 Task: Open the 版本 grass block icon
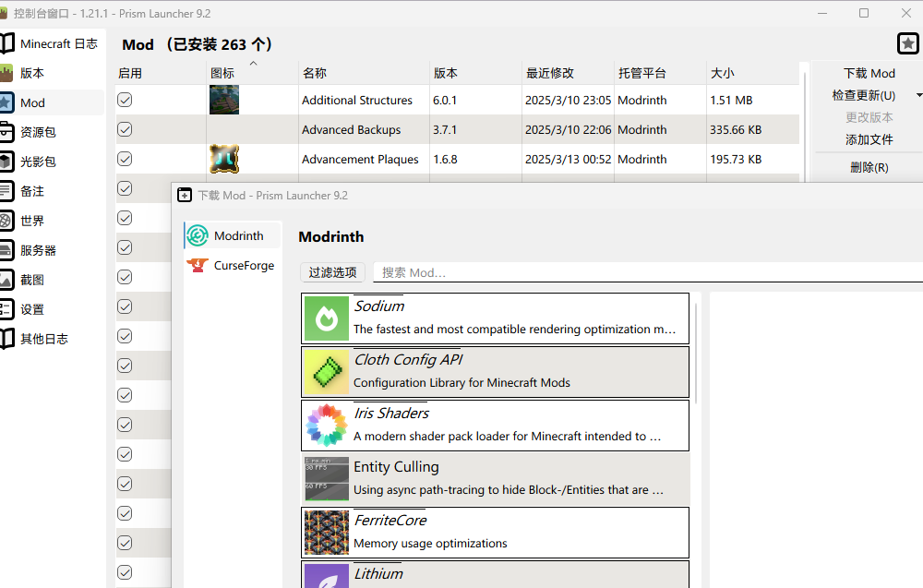tap(6, 73)
